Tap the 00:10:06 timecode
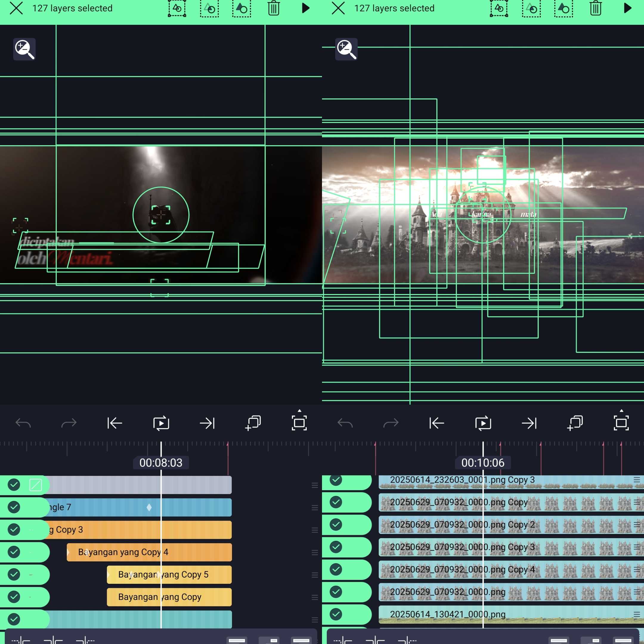The image size is (644, 644). click(x=483, y=463)
